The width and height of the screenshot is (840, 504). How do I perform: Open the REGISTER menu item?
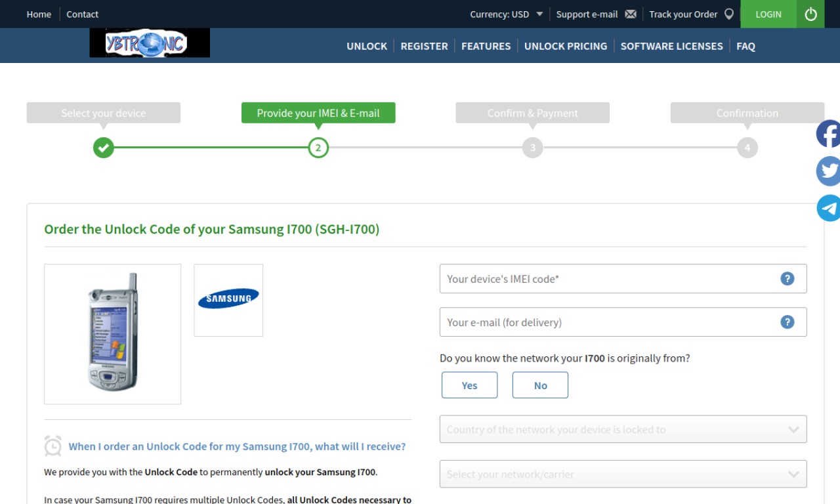coord(424,46)
